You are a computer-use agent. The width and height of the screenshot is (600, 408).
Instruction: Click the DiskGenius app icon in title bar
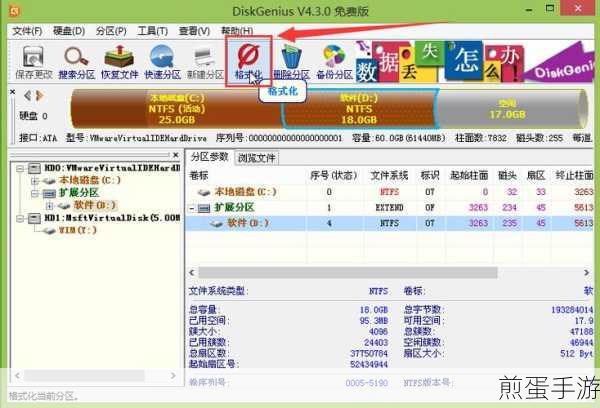[14, 11]
